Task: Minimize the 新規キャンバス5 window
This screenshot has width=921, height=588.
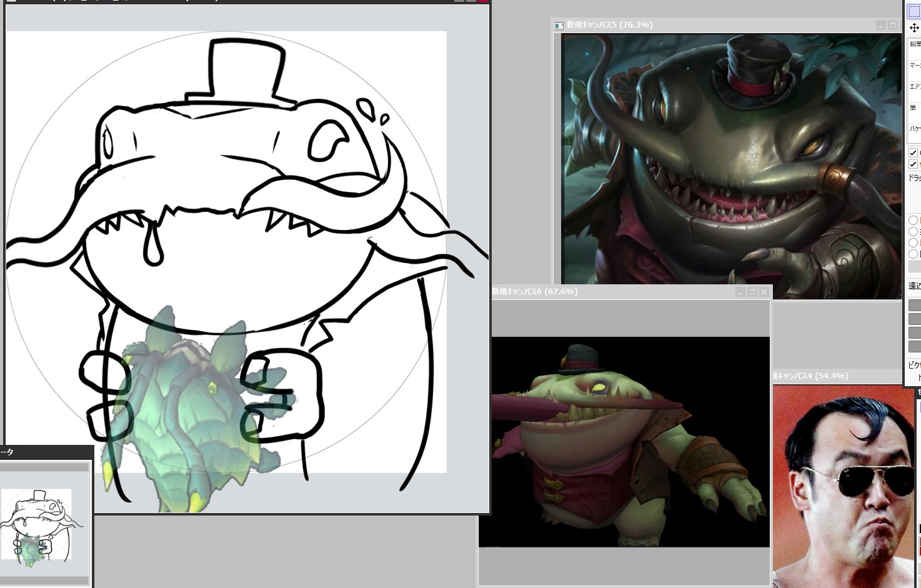Action: click(x=881, y=25)
